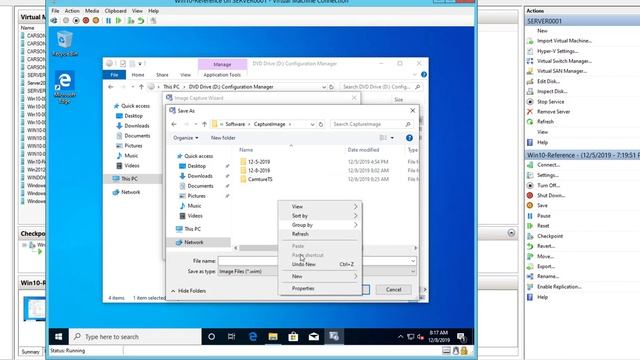Open File tab in Explorer ribbon
This screenshot has height=360, width=640.
(x=114, y=75)
